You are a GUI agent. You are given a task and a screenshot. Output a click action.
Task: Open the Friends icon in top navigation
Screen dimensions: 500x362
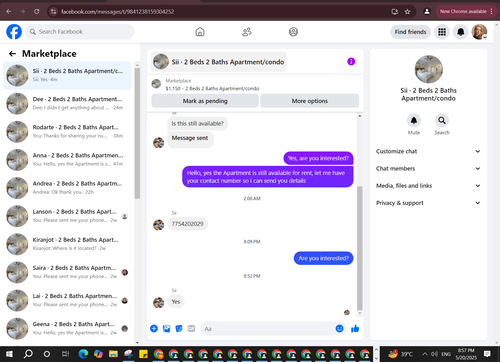coord(247,32)
